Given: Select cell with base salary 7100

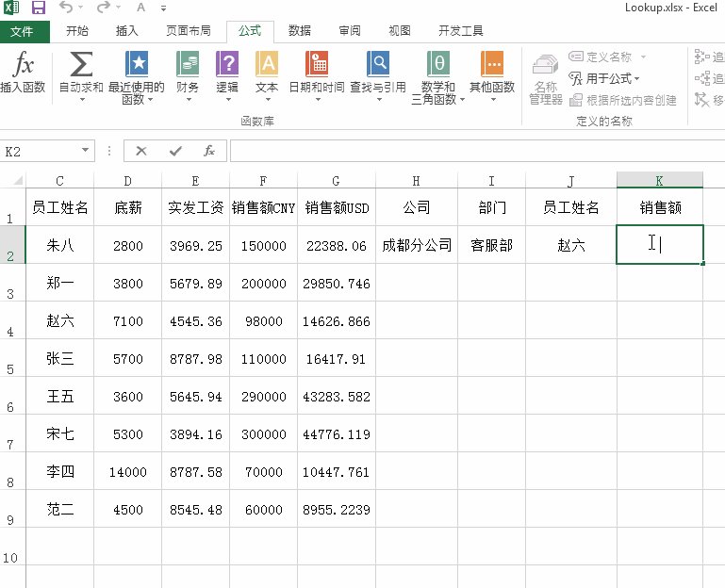Looking at the screenshot, I should coord(127,320).
